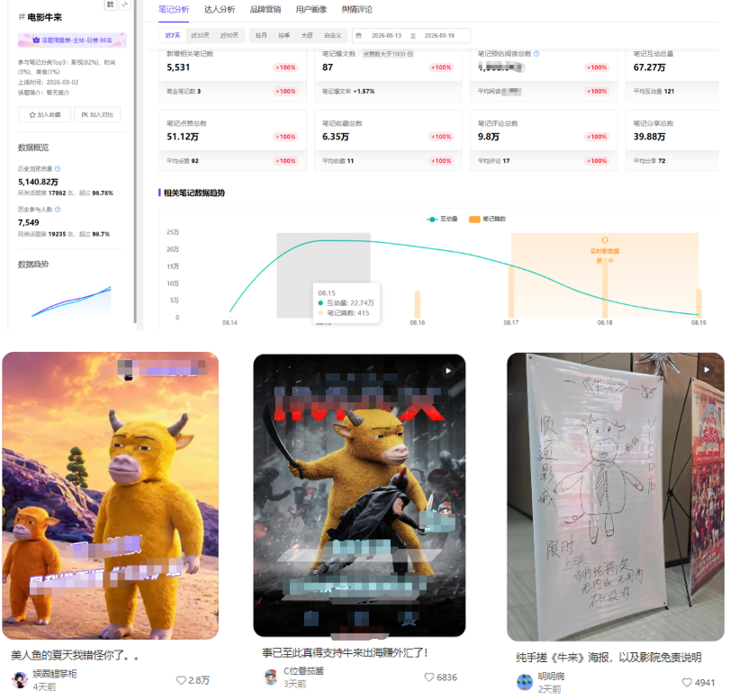Click the 点赞数大于1000 settings tag
Screen dimensions: 729x700
tap(388, 54)
